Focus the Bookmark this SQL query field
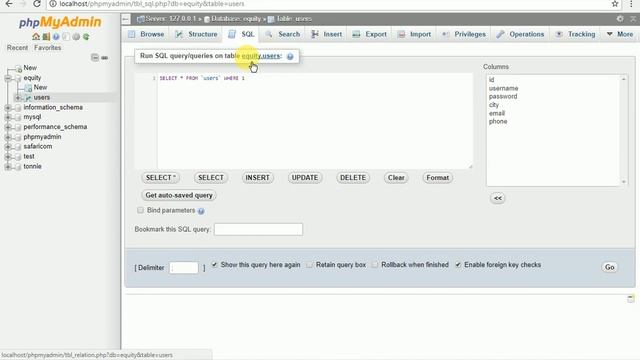This screenshot has width=640, height=360. pyautogui.click(x=258, y=229)
